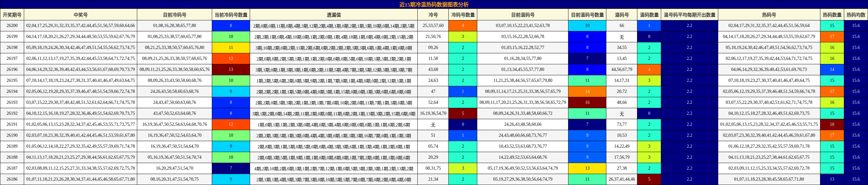This screenshot has height=185, width=868.
Task: Click yellow cold count 11 in row 26198
Action: (x=231, y=48)
